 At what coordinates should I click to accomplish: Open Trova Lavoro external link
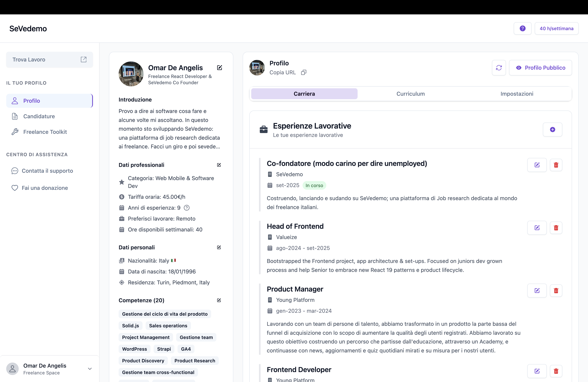pos(83,59)
